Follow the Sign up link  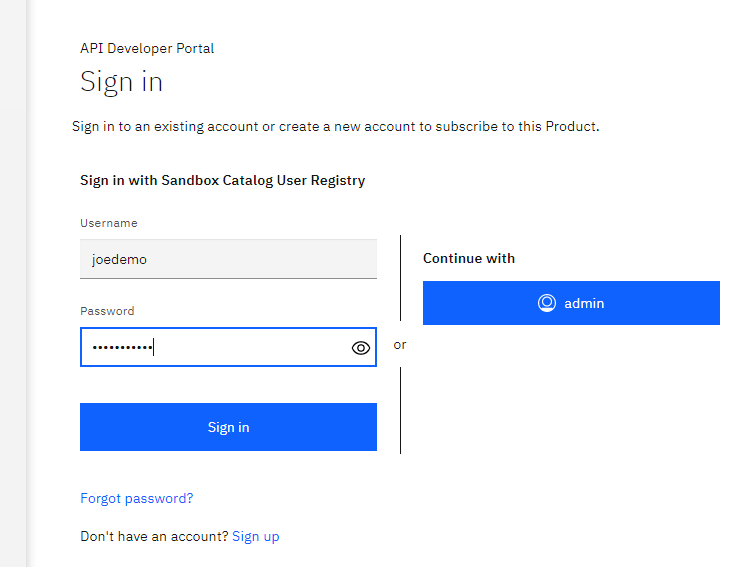[255, 536]
